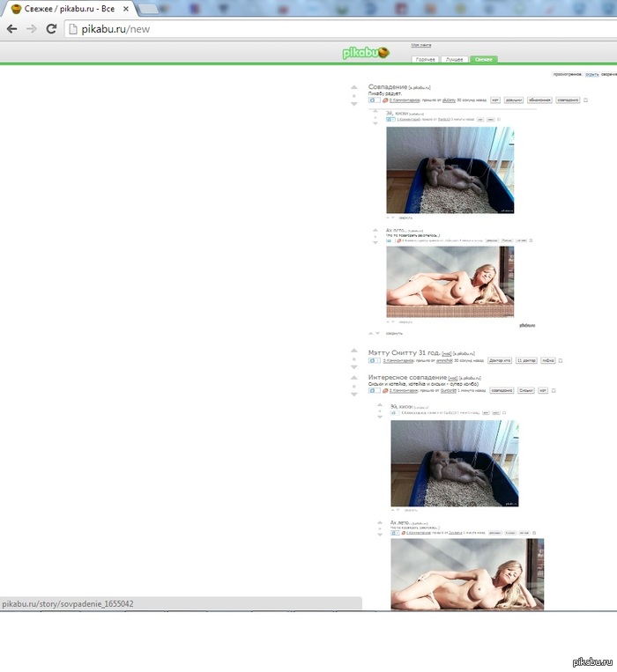Tick the checkbox after "Мэтту Смитту" post tags

pyautogui.click(x=561, y=360)
